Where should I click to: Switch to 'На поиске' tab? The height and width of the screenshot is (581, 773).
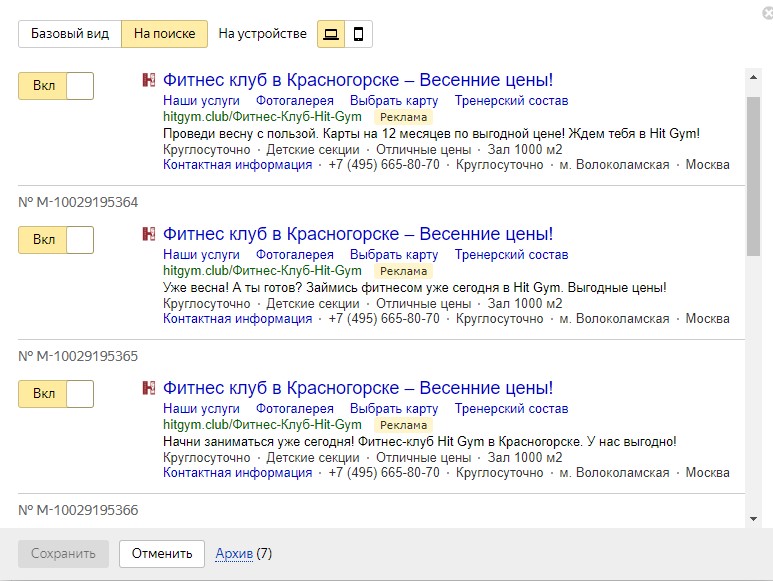[x=165, y=34]
